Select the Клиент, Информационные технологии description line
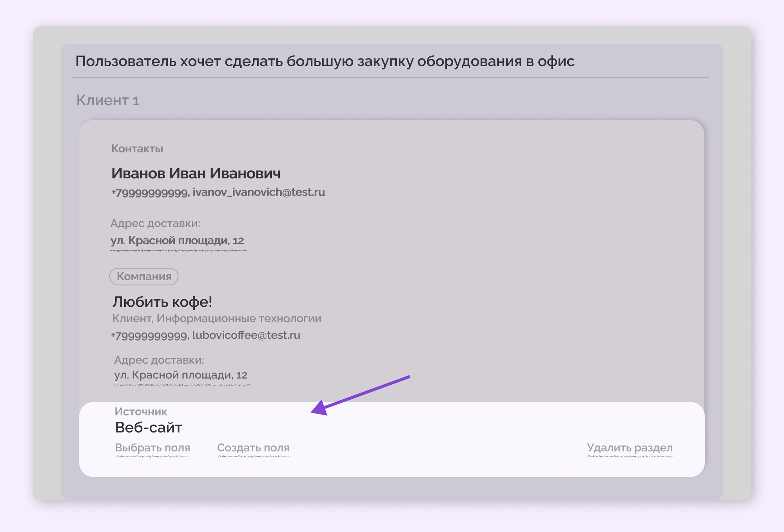784x532 pixels. click(217, 318)
